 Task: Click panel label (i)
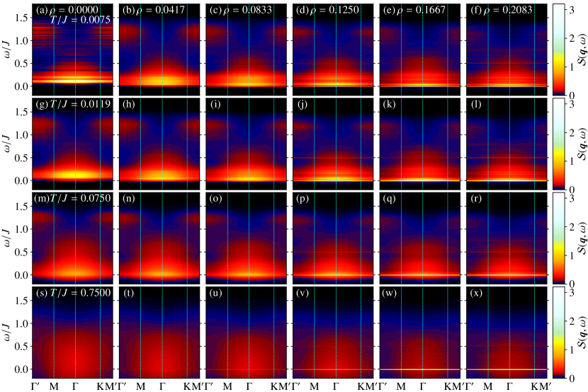[215, 104]
